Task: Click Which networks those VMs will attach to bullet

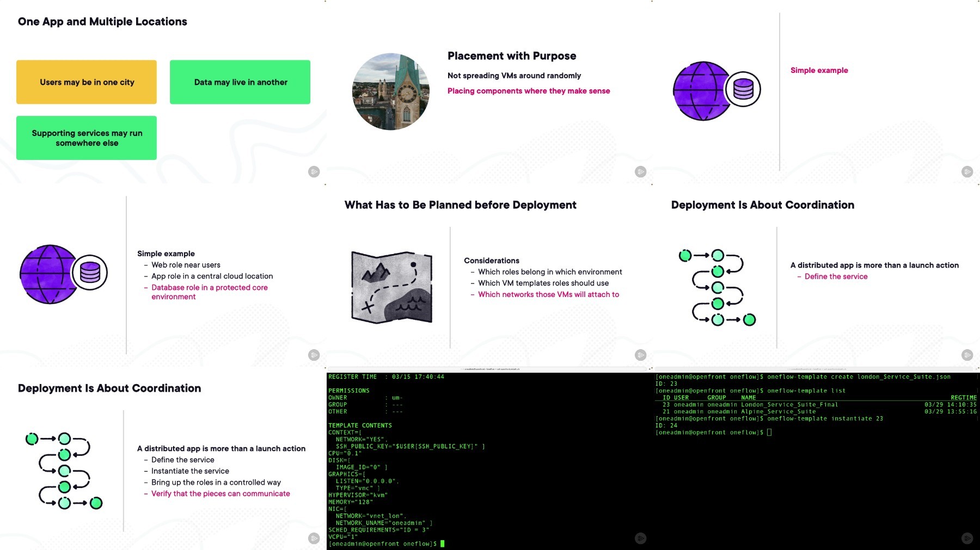Action: 545,294
